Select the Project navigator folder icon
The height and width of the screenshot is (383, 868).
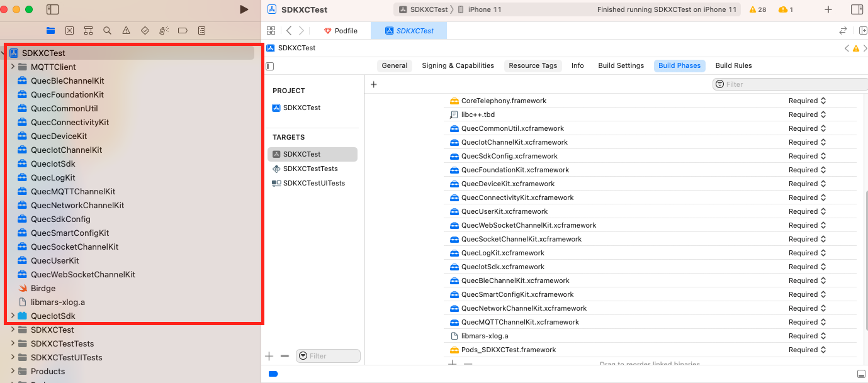click(51, 30)
